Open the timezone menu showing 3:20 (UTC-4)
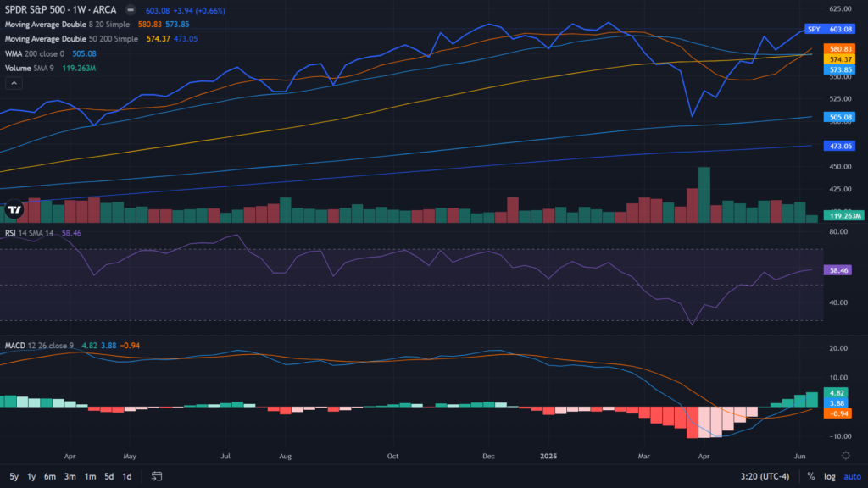 (765, 476)
